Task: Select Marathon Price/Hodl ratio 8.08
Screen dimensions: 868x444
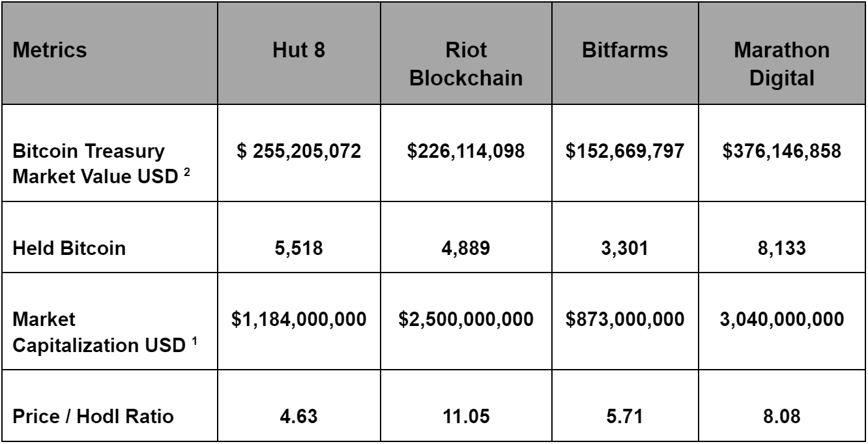Action: [x=782, y=415]
